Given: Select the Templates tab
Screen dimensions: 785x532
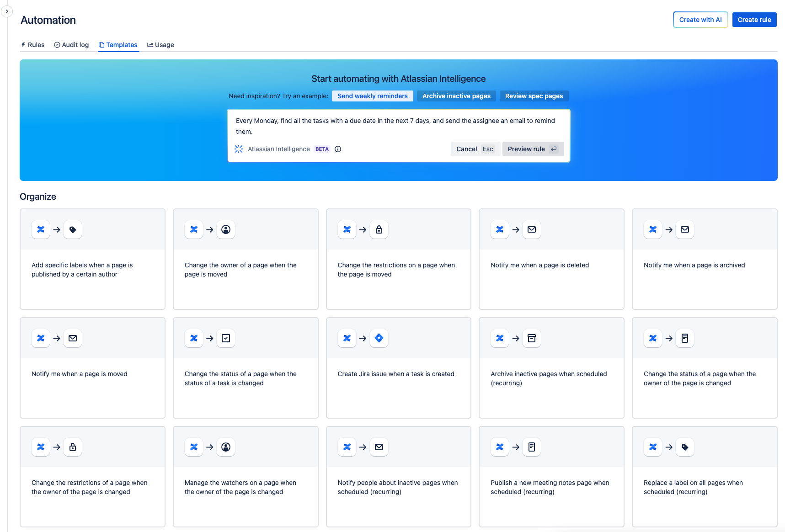Looking at the screenshot, I should pyautogui.click(x=118, y=45).
